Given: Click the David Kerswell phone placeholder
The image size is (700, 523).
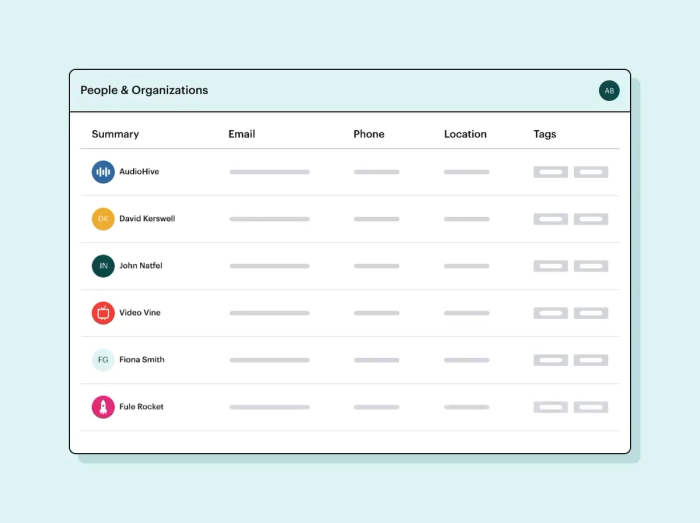Looking at the screenshot, I should click(376, 219).
